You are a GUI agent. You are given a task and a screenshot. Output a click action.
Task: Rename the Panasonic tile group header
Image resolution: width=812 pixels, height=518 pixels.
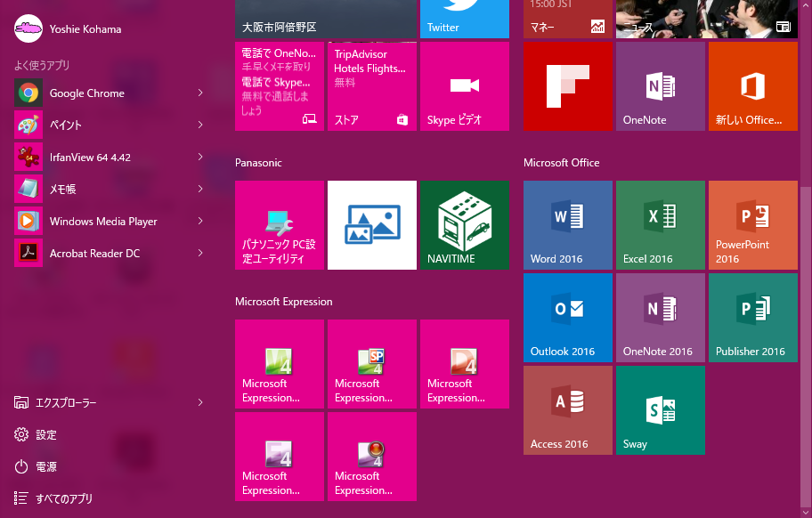258,163
